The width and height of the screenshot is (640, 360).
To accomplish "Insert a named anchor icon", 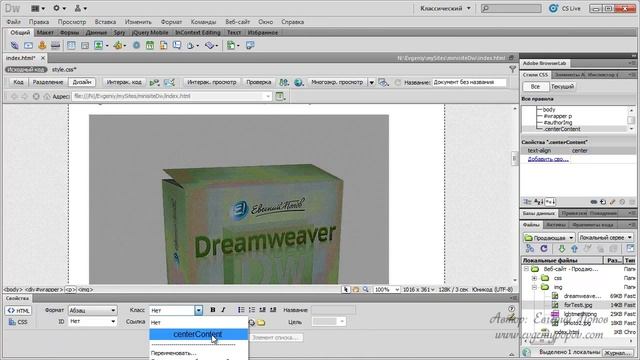I will click(x=42, y=45).
